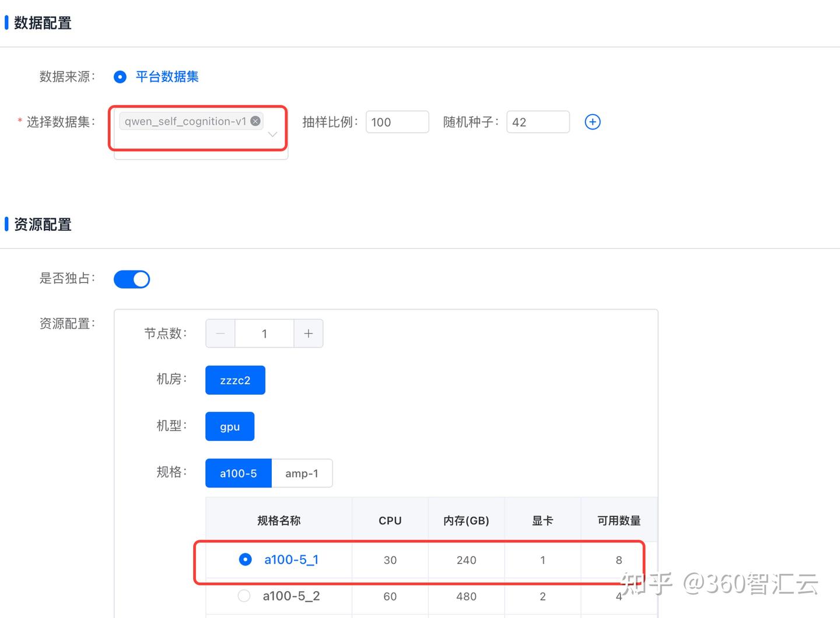The width and height of the screenshot is (840, 618).
Task: Increase node count using the plus icon
Action: 308,333
